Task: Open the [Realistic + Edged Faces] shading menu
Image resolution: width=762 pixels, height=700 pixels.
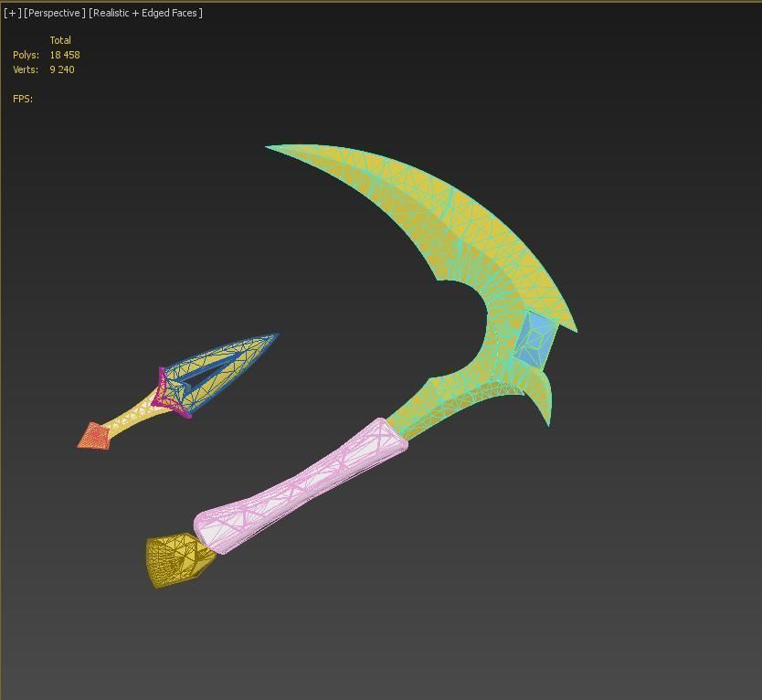Action: point(145,13)
